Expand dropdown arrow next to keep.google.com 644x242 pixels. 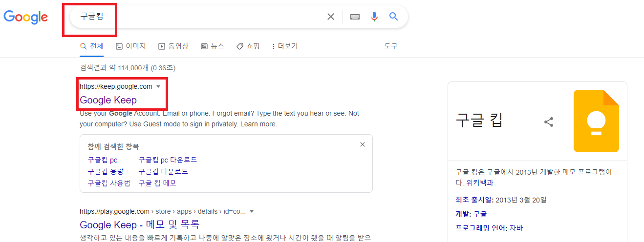(158, 87)
